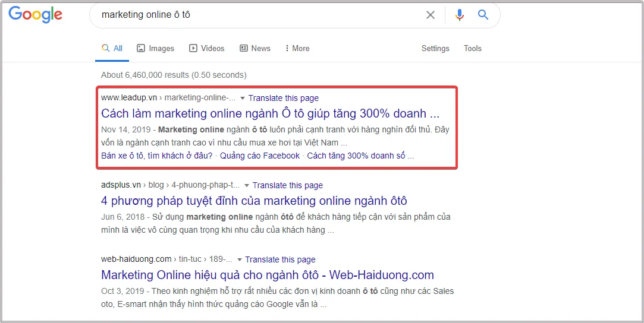The height and width of the screenshot is (323, 644).
Task: Click the Google logo
Action: coord(35,15)
